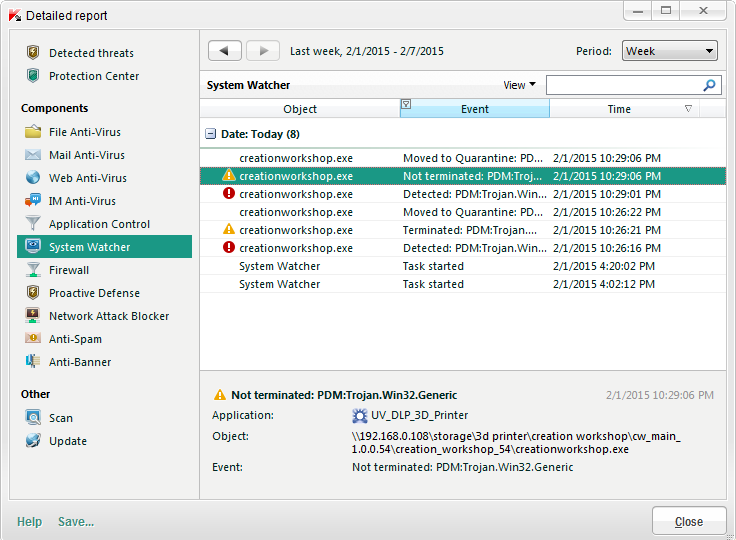Screen dimensions: 736x540
Task: Click the File Anti-Virus folder icon
Action: pyautogui.click(x=33, y=132)
